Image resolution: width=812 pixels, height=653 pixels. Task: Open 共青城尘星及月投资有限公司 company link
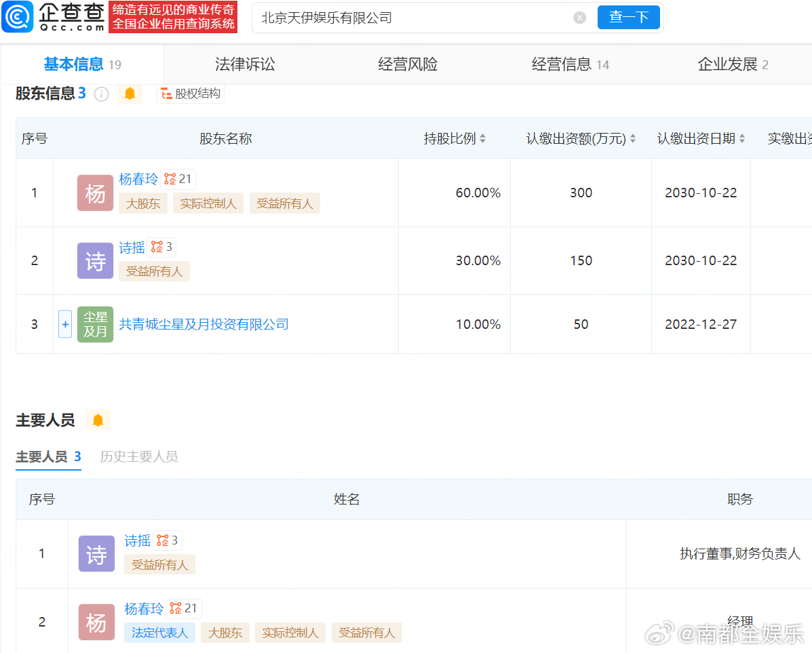pos(204,324)
